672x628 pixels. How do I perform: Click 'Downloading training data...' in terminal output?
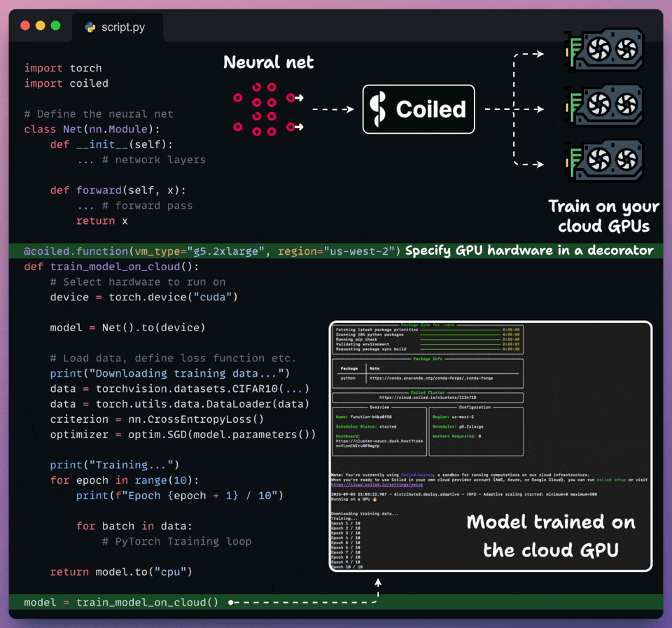pos(365,514)
